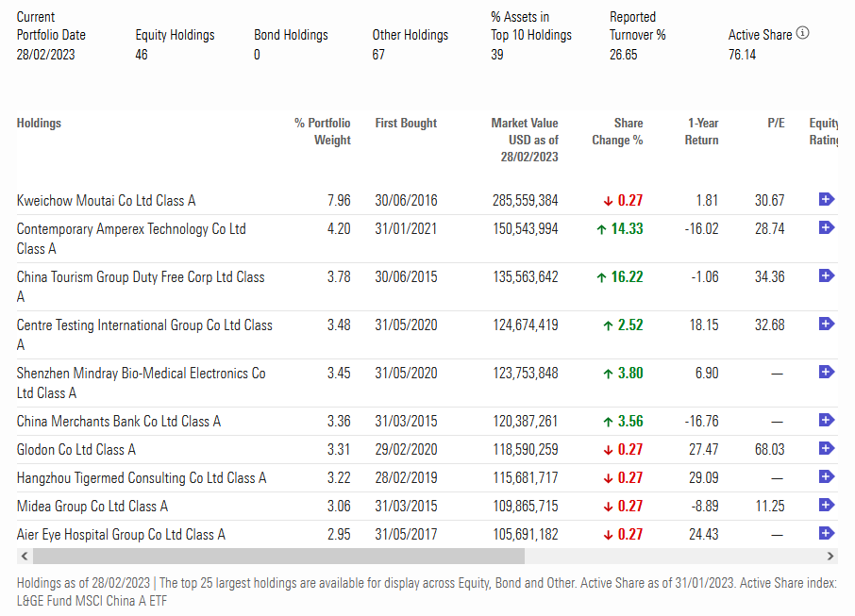Sort by % Portfolio Weight column header
This screenshot has height=616, width=855.
[x=322, y=131]
